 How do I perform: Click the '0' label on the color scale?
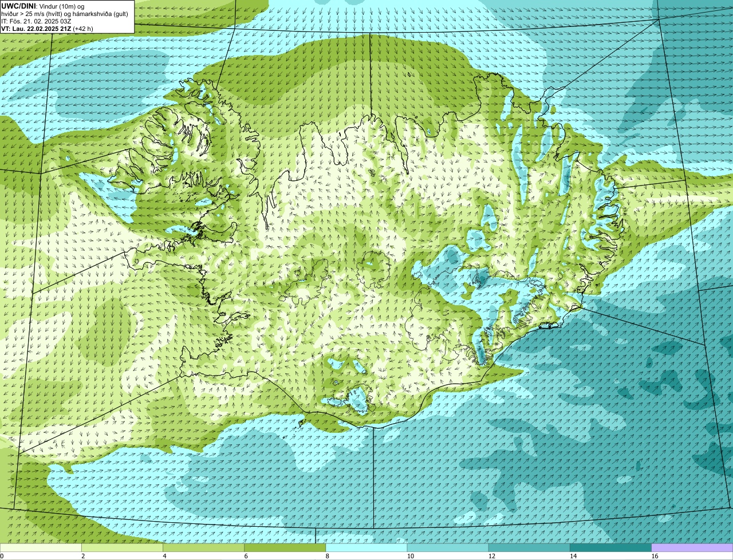2,556
